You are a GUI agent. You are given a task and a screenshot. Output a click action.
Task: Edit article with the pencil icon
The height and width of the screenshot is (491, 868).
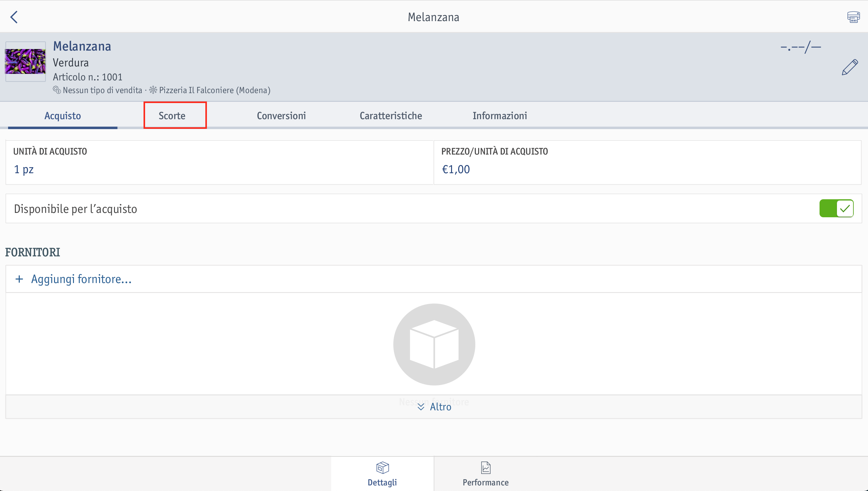849,67
